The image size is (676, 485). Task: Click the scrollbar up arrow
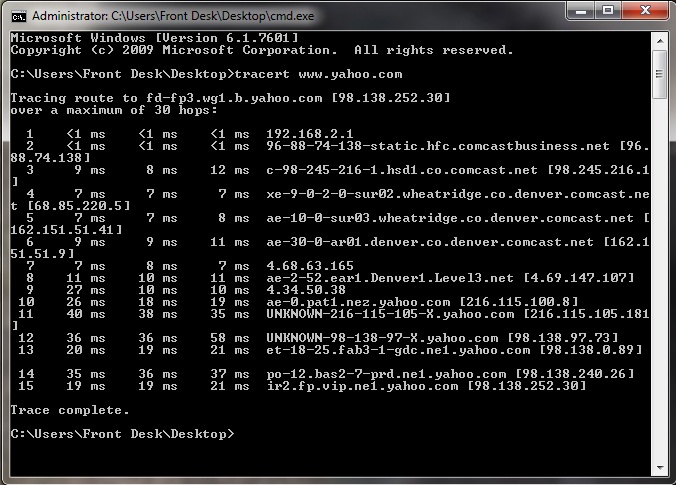pos(660,41)
